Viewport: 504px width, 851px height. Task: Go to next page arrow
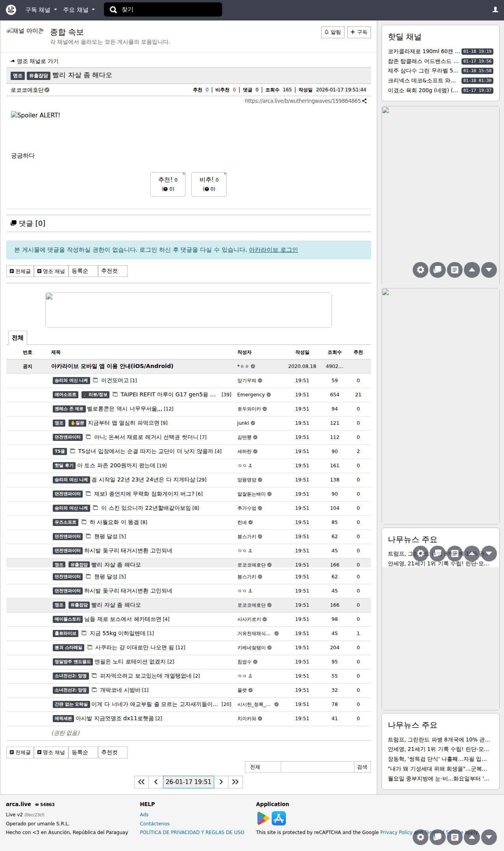pos(221,782)
